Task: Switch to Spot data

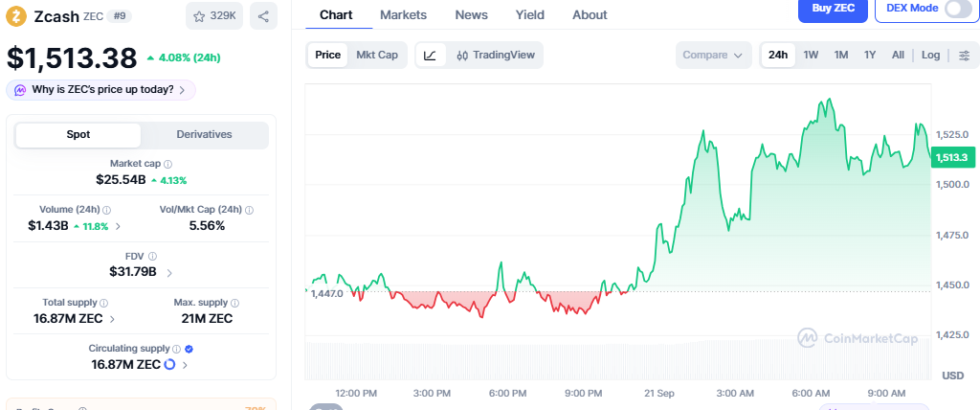Action: pyautogui.click(x=78, y=134)
